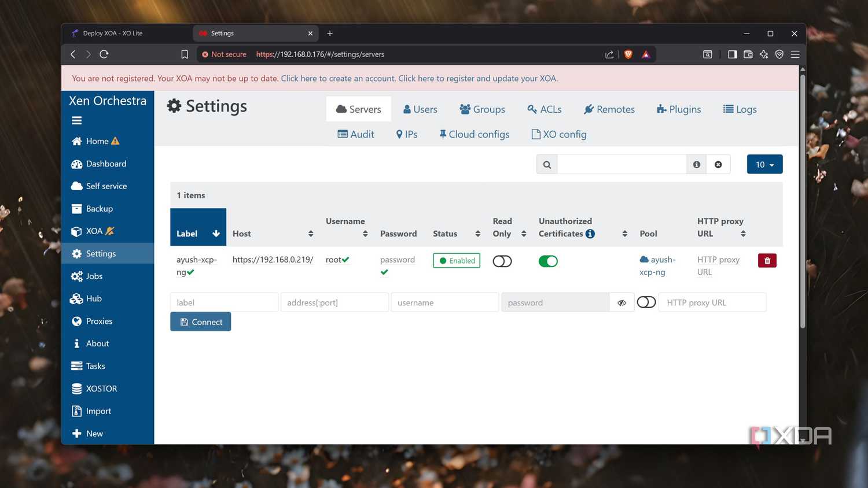Open the ayush-xcp-ng pool link
Viewport: 868px width, 488px height.
coord(657,266)
